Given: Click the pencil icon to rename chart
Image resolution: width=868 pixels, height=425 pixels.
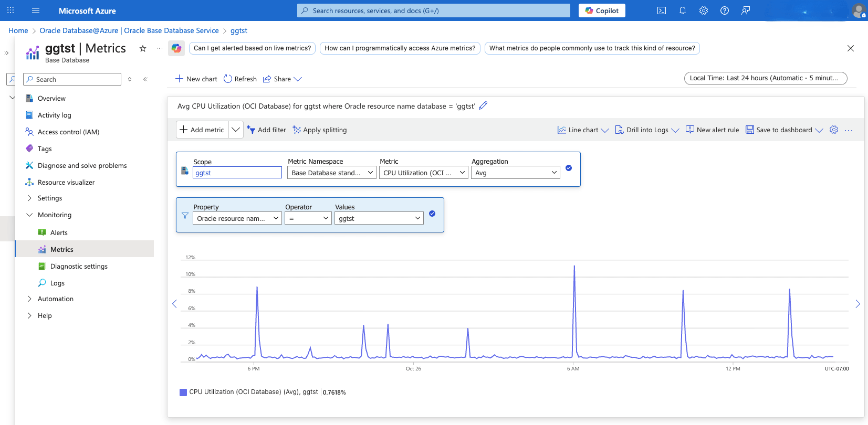Looking at the screenshot, I should 483,105.
